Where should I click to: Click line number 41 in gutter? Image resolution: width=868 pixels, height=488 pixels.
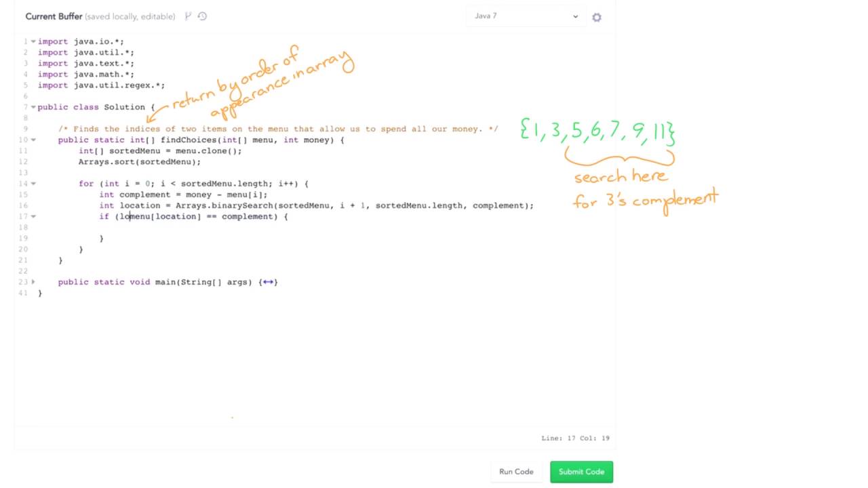tap(24, 293)
